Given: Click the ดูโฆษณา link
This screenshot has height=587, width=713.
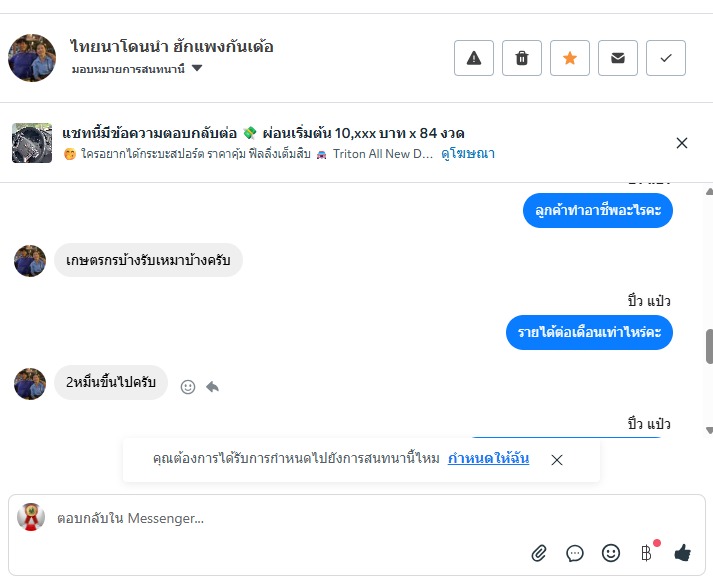Looking at the screenshot, I should pyautogui.click(x=468, y=154).
